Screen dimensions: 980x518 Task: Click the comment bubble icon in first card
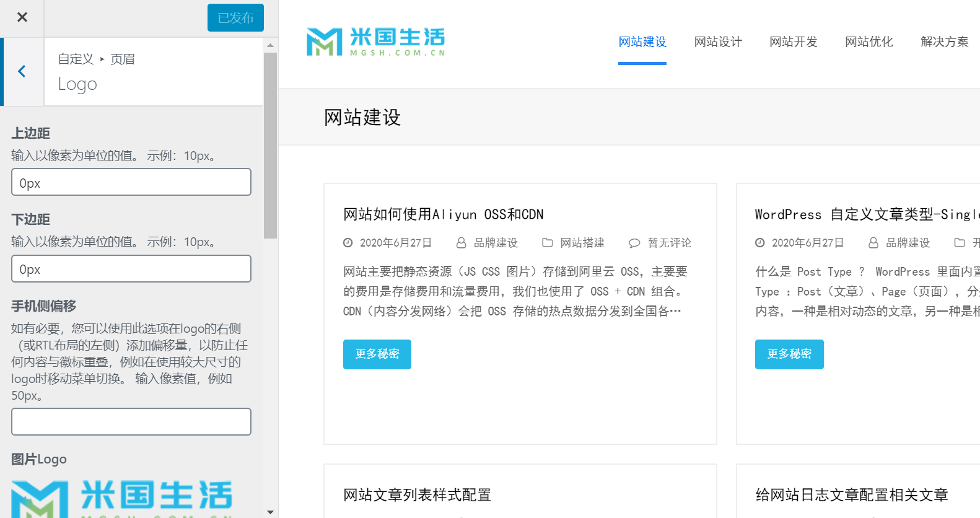click(634, 243)
